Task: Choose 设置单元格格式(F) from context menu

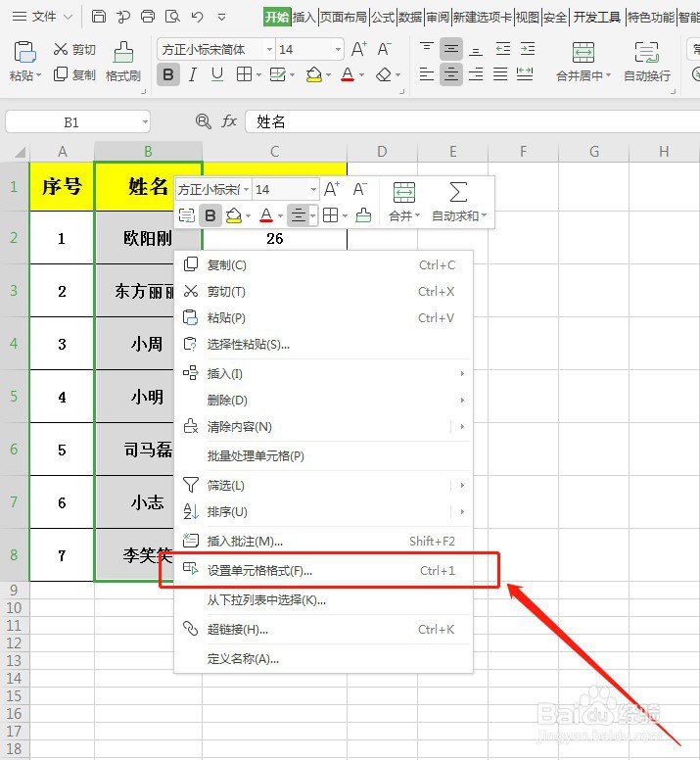Action: tap(323, 570)
